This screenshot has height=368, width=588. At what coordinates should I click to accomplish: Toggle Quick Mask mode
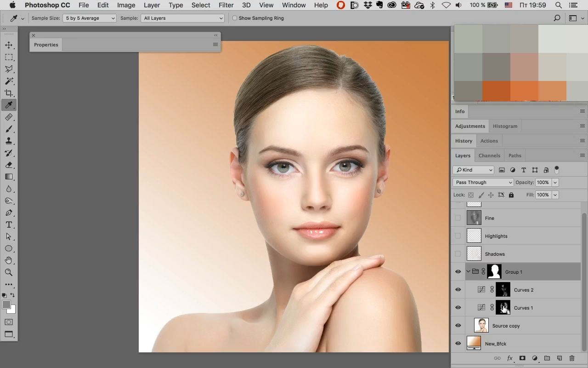click(x=9, y=322)
